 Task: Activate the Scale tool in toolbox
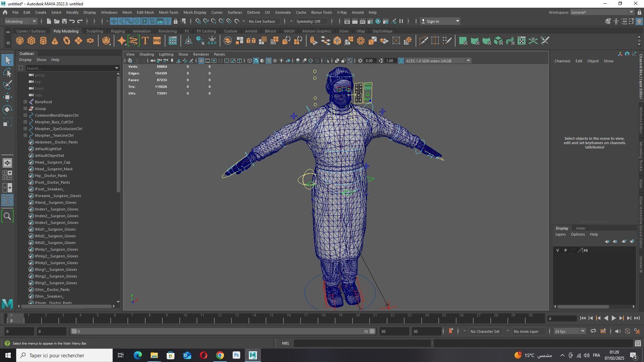(7, 122)
